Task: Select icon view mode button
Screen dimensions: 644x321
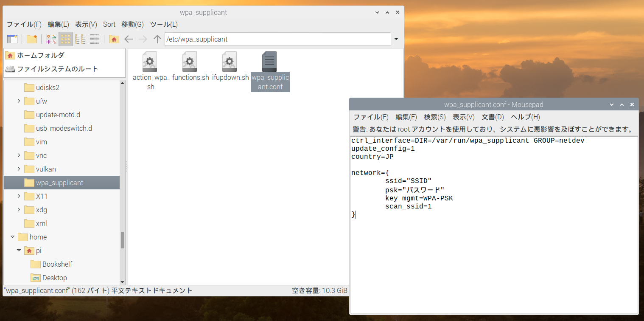Action: (65, 39)
